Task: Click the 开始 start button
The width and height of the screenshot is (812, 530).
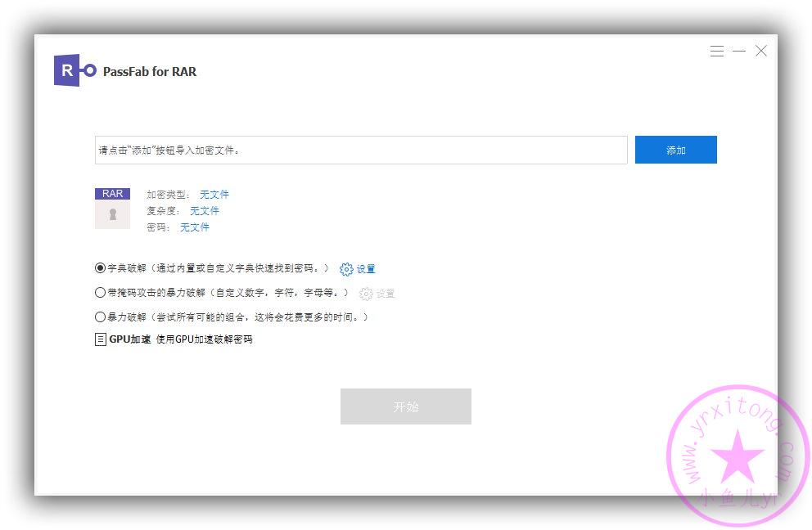Action: 406,406
